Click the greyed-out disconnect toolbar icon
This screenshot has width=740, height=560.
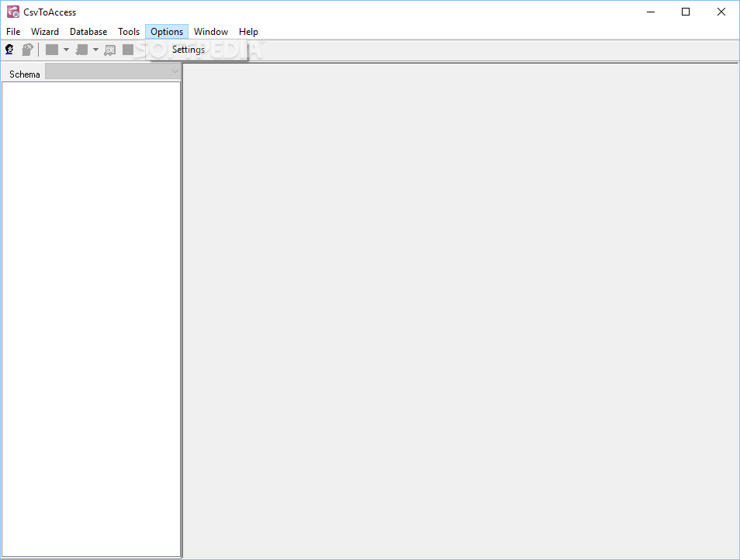tap(27, 50)
